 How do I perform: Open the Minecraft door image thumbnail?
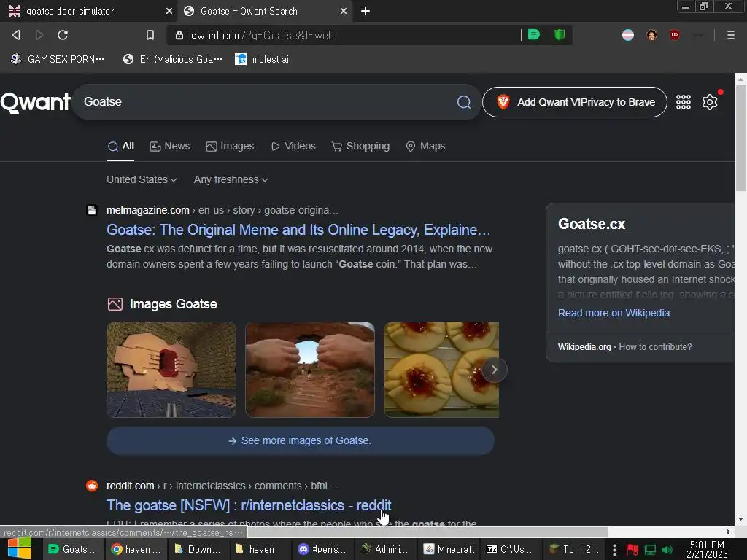[171, 370]
